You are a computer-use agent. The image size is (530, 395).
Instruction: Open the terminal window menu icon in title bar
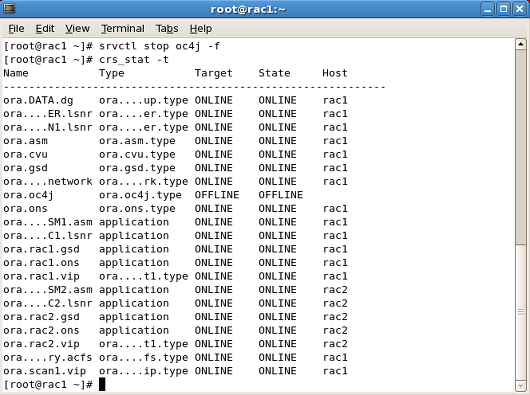(x=9, y=8)
